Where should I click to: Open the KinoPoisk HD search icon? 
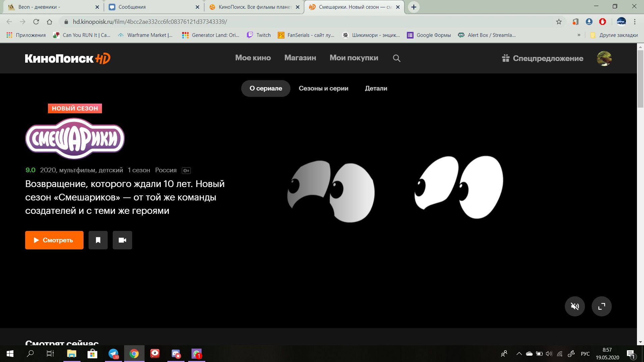[396, 58]
